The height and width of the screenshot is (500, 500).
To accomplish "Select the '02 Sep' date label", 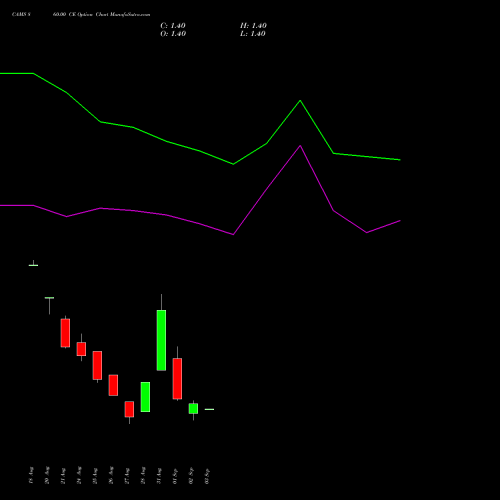I will coord(191,475).
